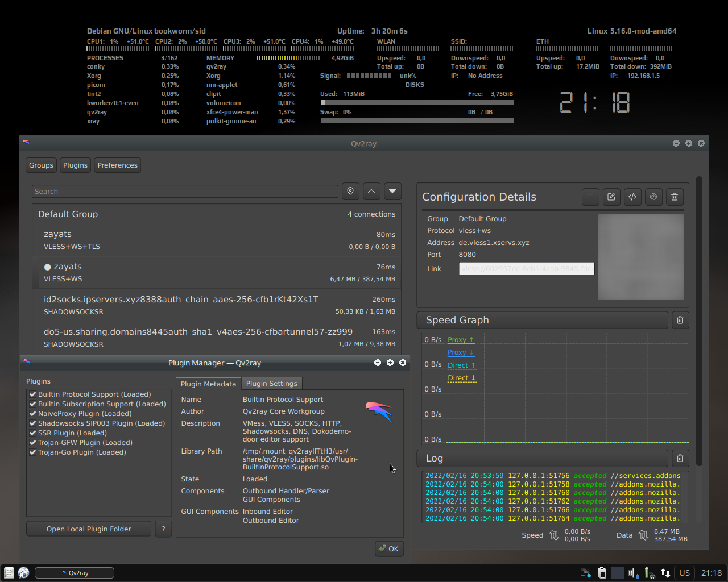Click the Proxy ↓ legend in Speed Graph
728x582 pixels.
tap(461, 352)
